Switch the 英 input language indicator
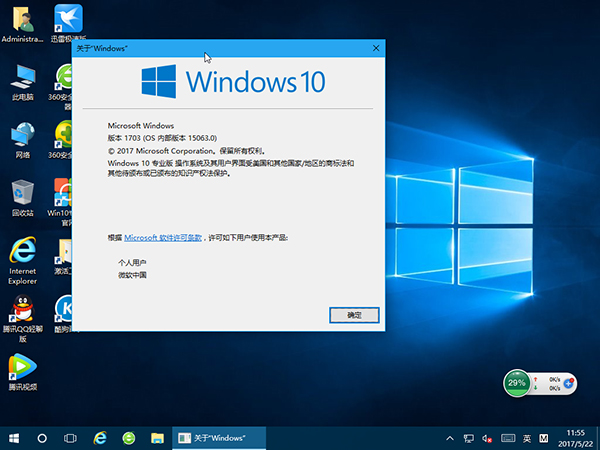This screenshot has height=450, width=600. point(526,438)
